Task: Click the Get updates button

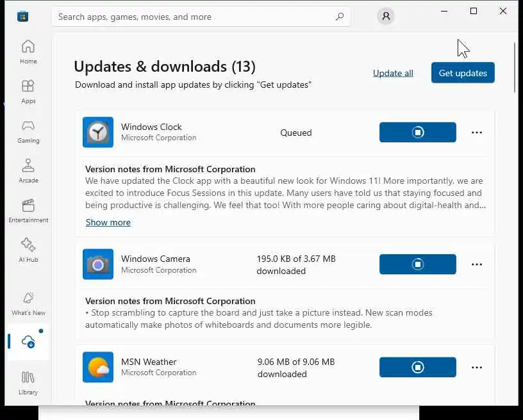Action: pyautogui.click(x=463, y=73)
